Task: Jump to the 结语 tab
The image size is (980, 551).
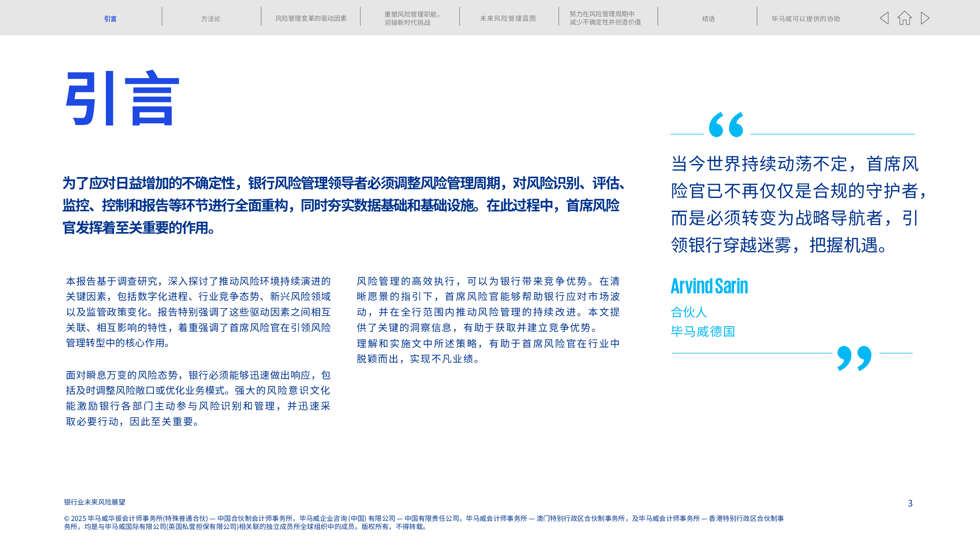Action: coord(708,18)
